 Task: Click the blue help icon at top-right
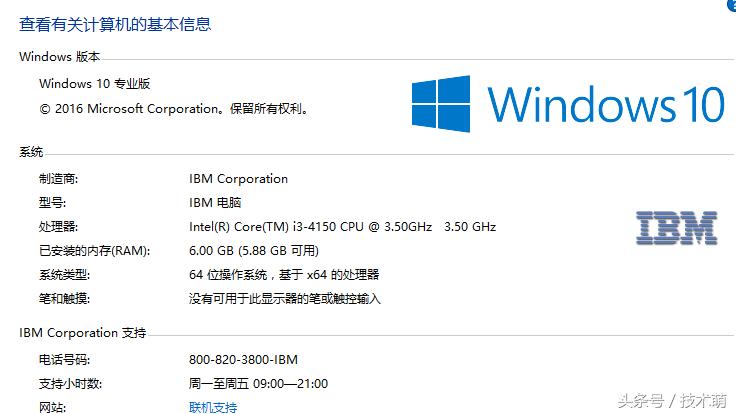click(731, 5)
